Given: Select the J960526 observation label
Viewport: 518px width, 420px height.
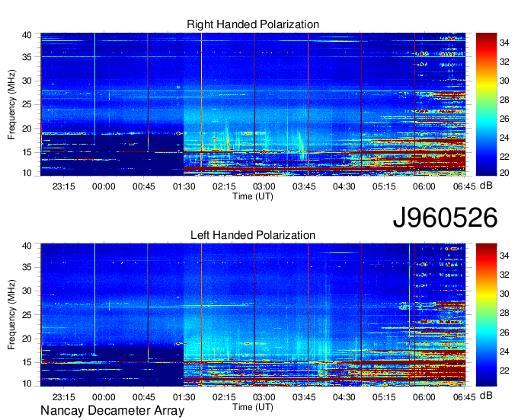Looking at the screenshot, I should (x=445, y=218).
